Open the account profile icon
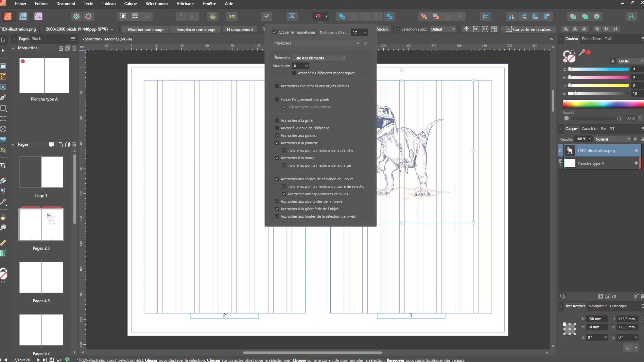The height and width of the screenshot is (362, 644). coord(631,16)
